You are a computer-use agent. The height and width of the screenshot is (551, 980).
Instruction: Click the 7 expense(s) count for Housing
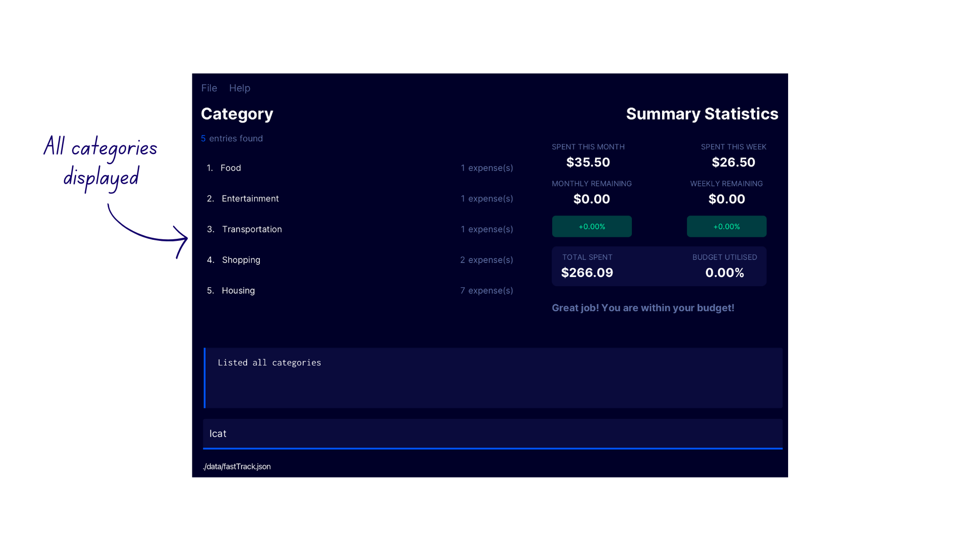[x=486, y=290]
